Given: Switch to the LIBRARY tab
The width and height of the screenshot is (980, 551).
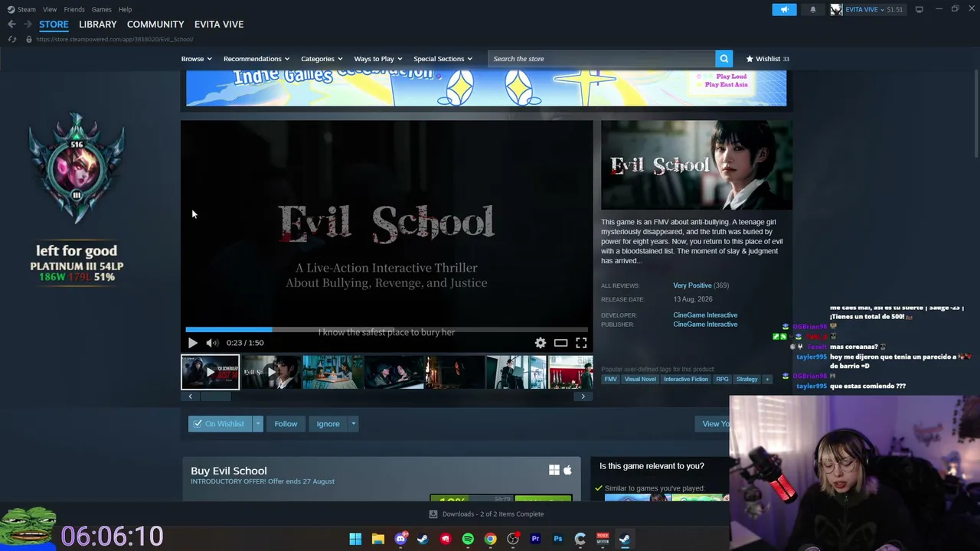Looking at the screenshot, I should 98,24.
